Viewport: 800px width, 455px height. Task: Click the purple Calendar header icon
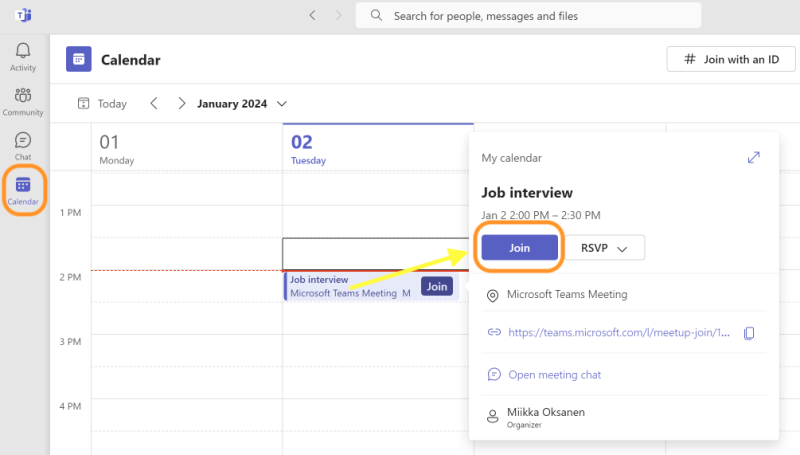pos(79,60)
